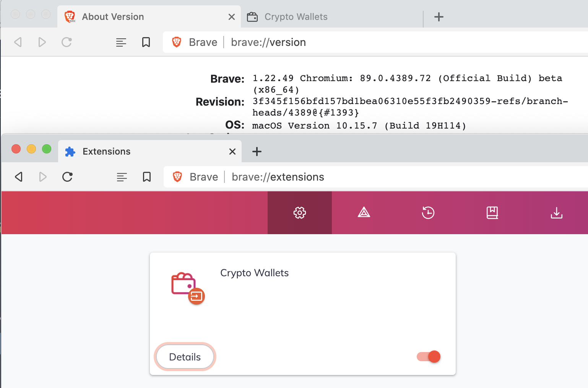Click the Brave triangle icon in the pink toolbar
This screenshot has width=588, height=388.
click(364, 213)
